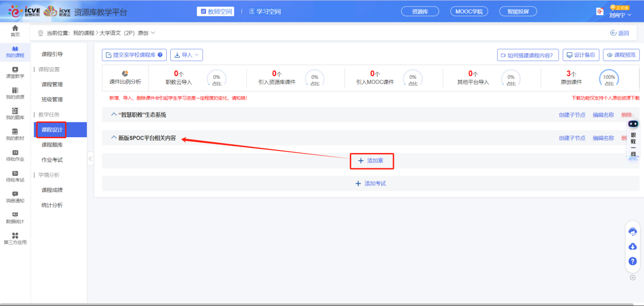This screenshot has height=306, width=644.
Task: Open 我的资源 icon in sidebar
Action: (15, 93)
